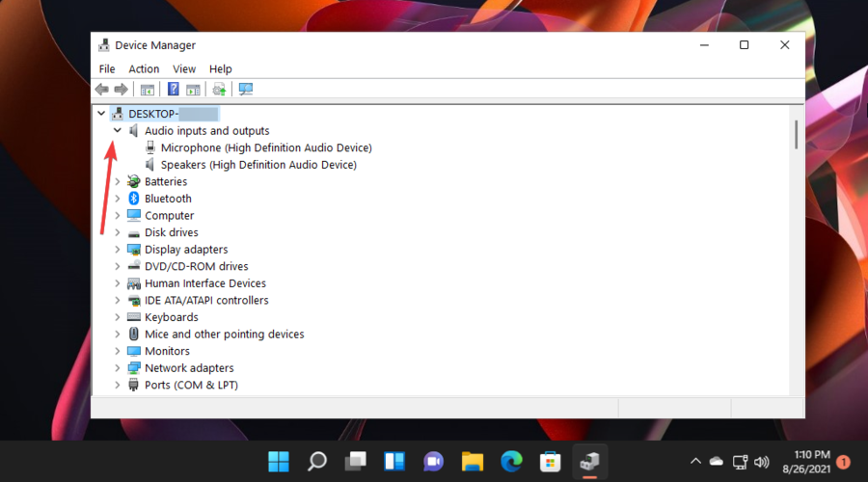Click the Audio inputs and outputs speaker icon
868x482 pixels.
tap(133, 130)
